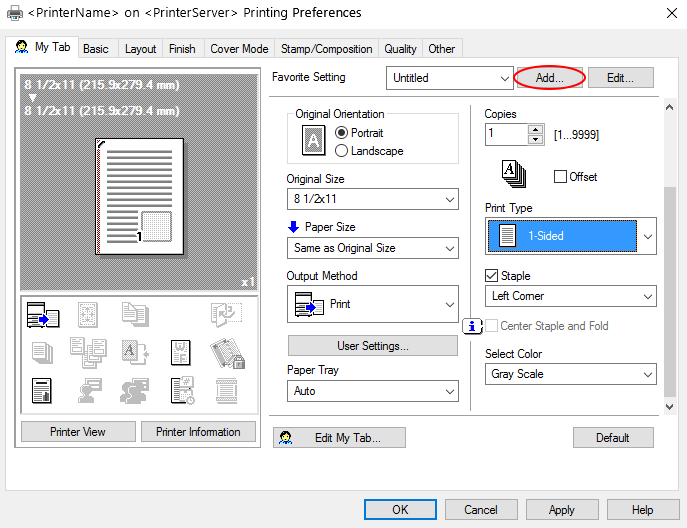Click the watermark page icon with W and F
The width and height of the screenshot is (687, 528).
tap(181, 352)
